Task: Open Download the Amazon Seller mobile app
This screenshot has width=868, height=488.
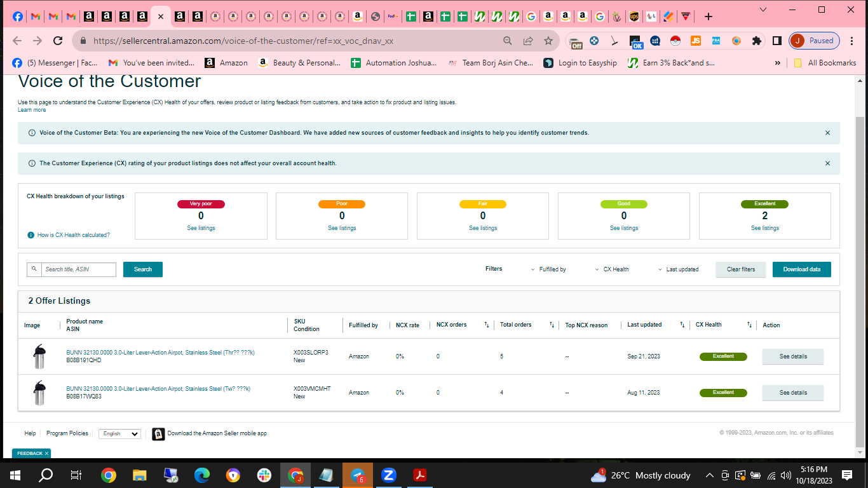Action: (210, 434)
